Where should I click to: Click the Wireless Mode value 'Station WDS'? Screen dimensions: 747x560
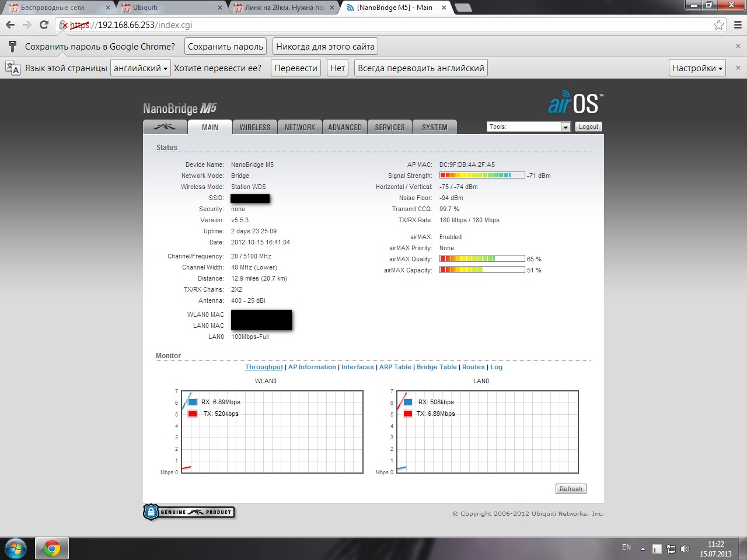coord(249,187)
